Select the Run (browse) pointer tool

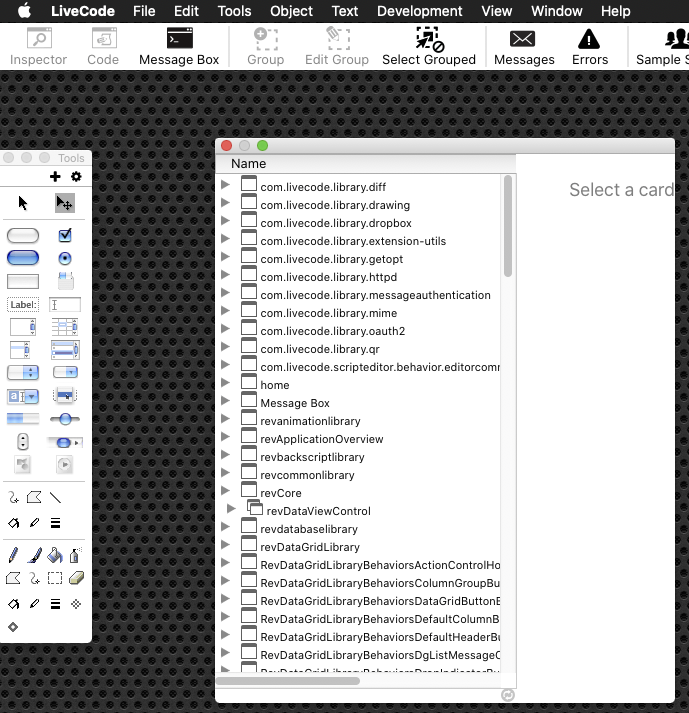(23, 203)
